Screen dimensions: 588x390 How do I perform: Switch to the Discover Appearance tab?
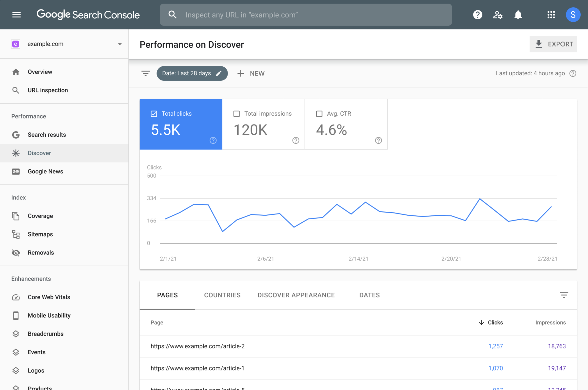point(296,295)
